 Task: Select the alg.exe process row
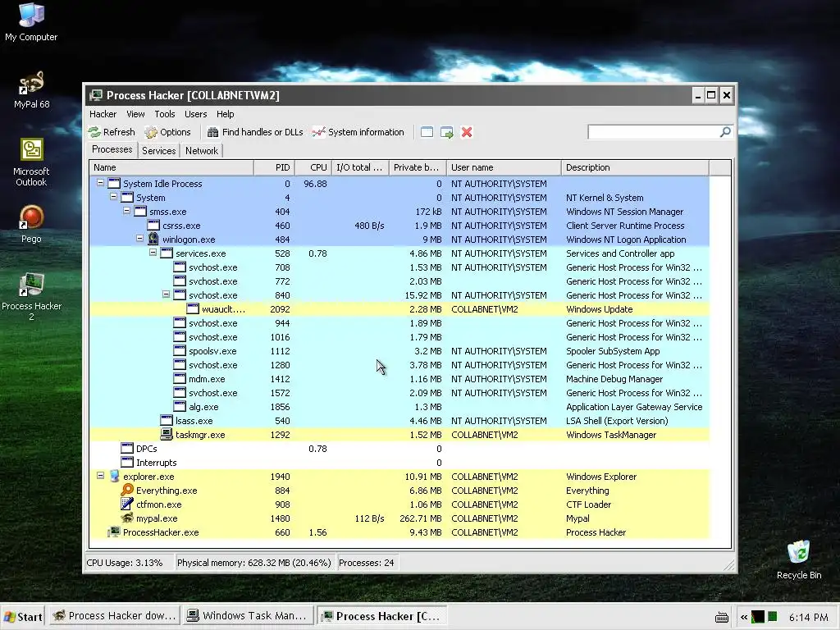399,407
